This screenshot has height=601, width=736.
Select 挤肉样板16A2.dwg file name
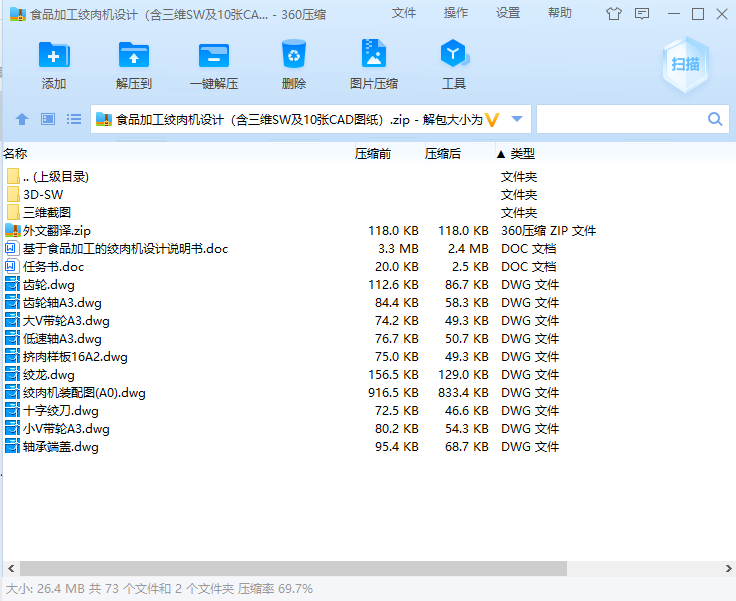(x=75, y=356)
